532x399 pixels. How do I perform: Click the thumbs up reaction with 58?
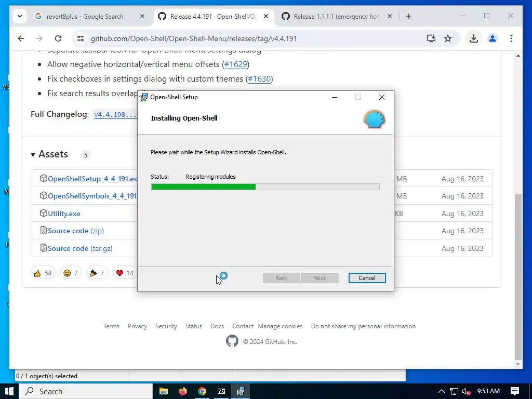click(43, 273)
